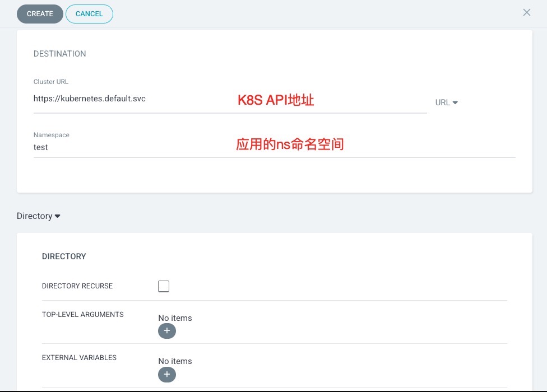Click No items text under Top-Level Arguments
Screen dimensions: 547x392
click(175, 318)
